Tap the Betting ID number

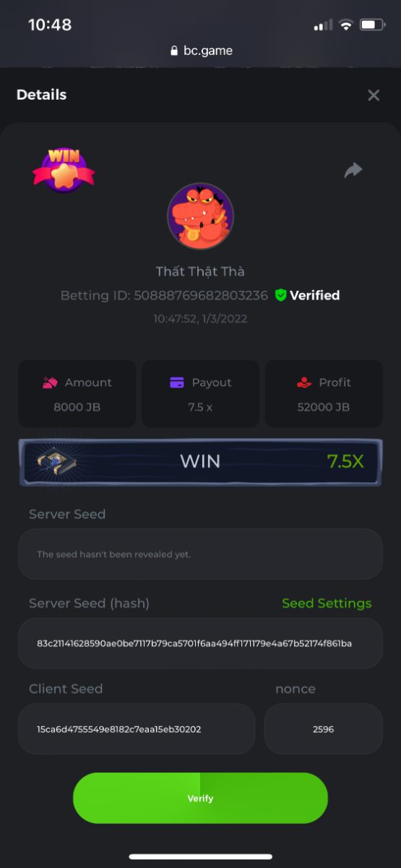pyautogui.click(x=201, y=295)
